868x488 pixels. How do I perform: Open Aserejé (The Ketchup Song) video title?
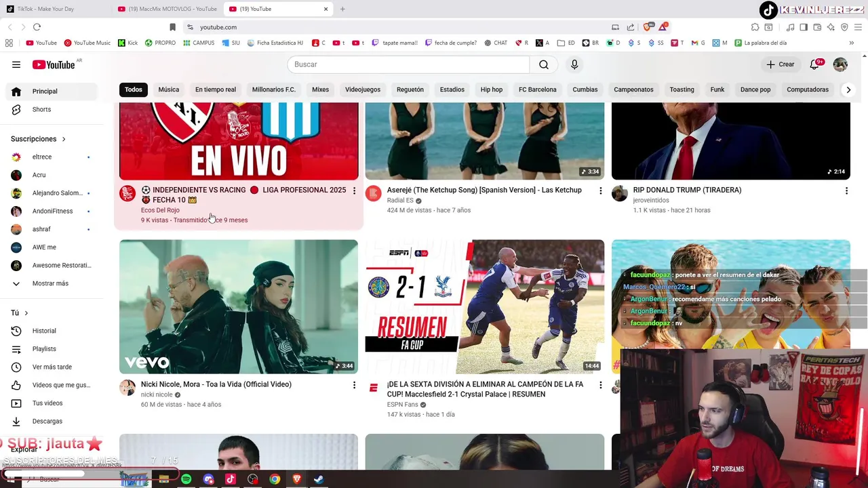tap(484, 190)
